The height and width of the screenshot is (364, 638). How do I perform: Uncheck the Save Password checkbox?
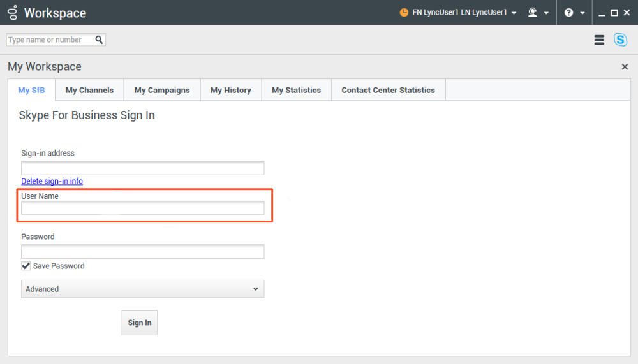coord(26,266)
